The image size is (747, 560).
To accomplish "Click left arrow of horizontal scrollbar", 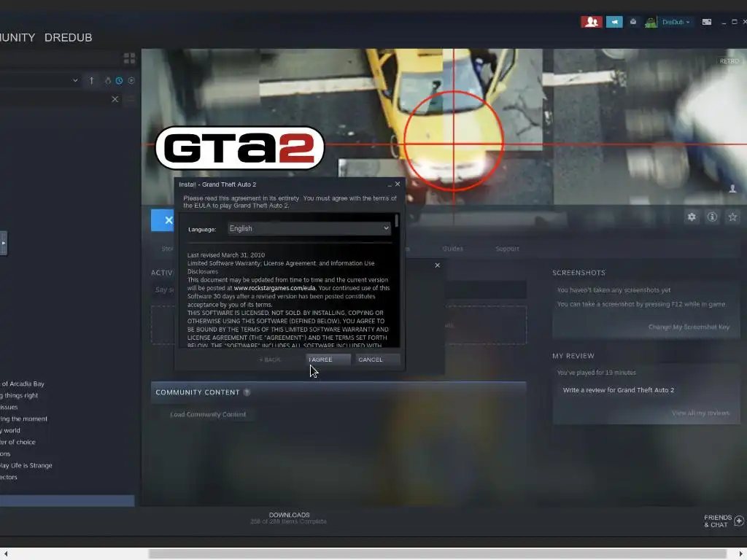I will point(6,554).
